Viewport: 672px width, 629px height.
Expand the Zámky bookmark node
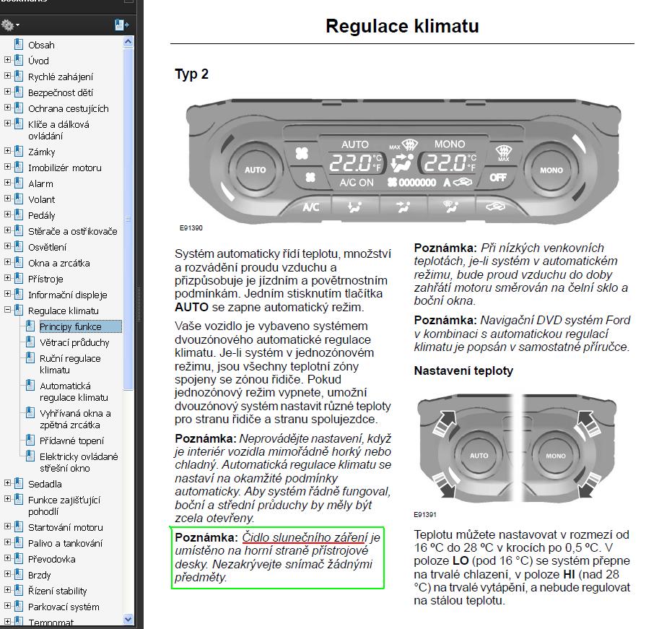(x=8, y=152)
